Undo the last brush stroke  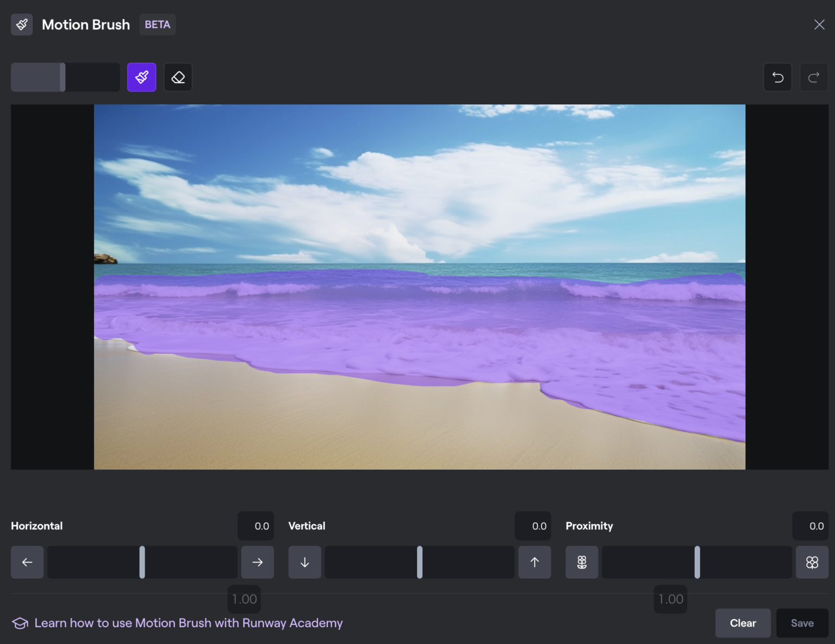777,77
